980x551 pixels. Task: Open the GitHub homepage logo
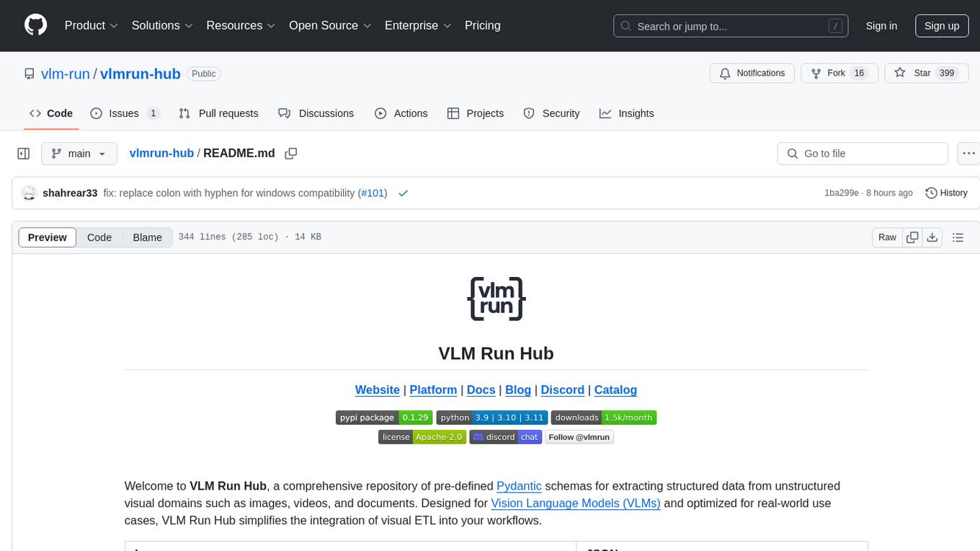35,25
